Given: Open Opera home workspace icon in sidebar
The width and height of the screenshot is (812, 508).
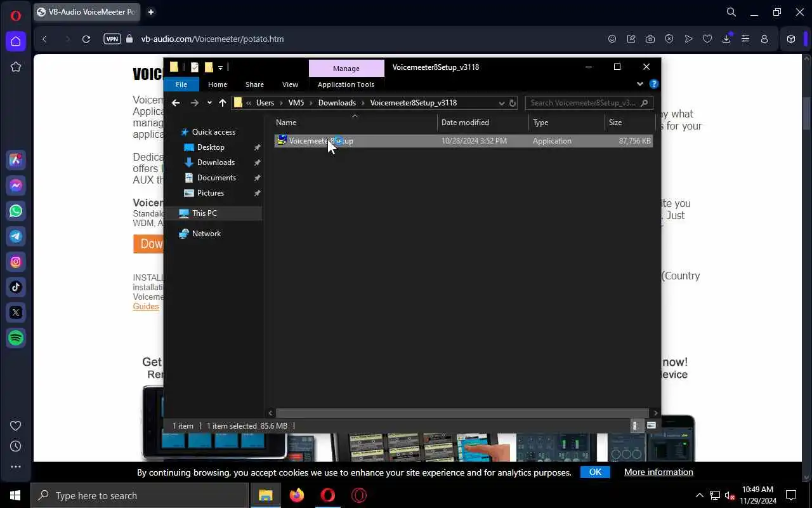Looking at the screenshot, I should pyautogui.click(x=16, y=41).
